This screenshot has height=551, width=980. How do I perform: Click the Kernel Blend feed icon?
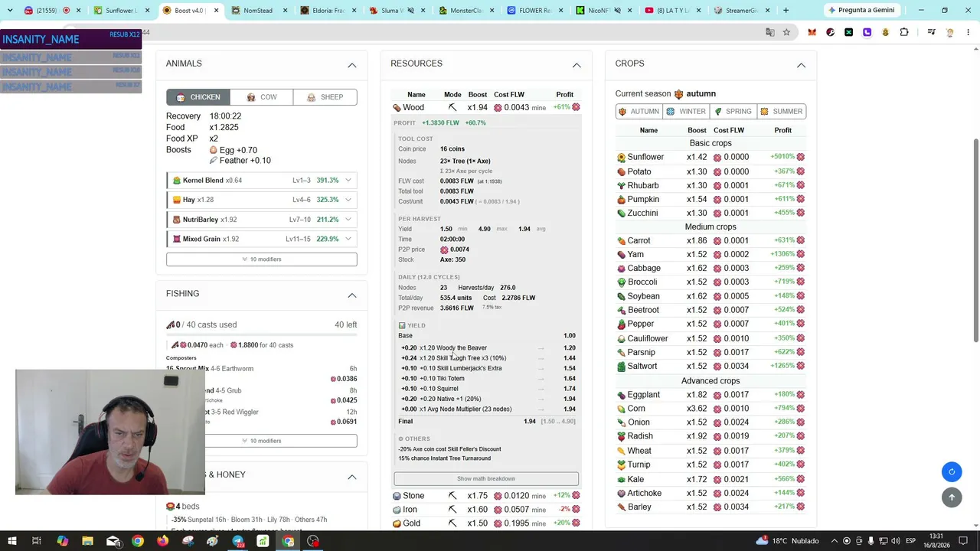click(x=177, y=181)
